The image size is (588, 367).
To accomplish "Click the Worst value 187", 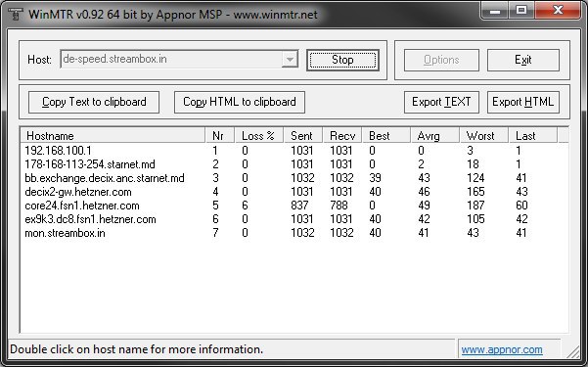I will point(475,206).
